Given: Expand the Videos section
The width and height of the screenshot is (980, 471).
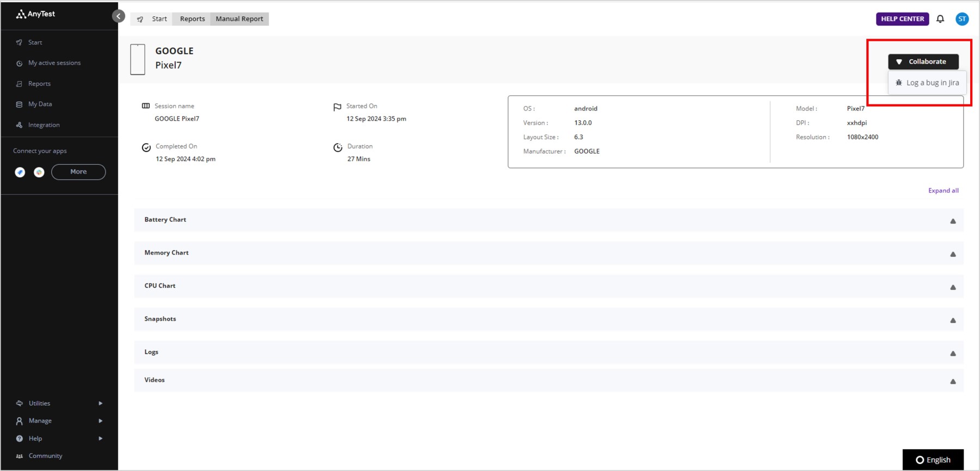Looking at the screenshot, I should (549, 380).
